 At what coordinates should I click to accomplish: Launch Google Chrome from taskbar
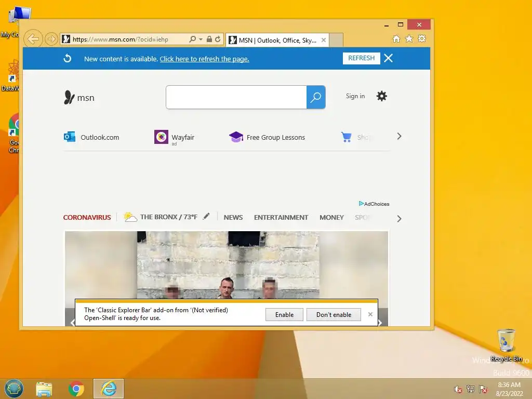pyautogui.click(x=76, y=389)
